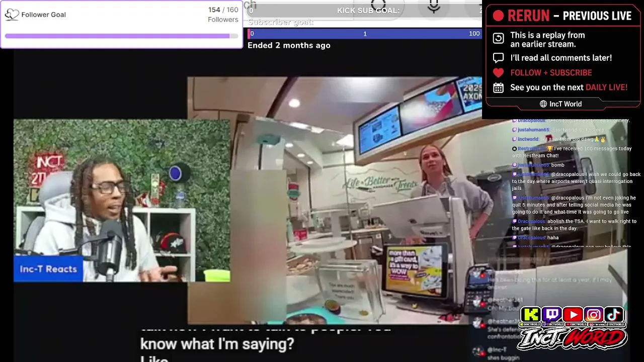
Task: Click the Inc-T Reacts name banner
Action: pyautogui.click(x=48, y=269)
